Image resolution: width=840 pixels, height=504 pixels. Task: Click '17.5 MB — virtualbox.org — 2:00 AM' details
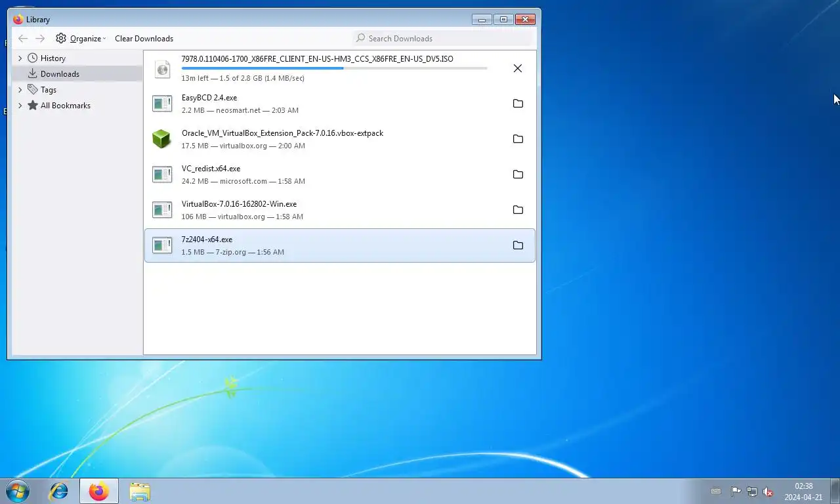243,146
